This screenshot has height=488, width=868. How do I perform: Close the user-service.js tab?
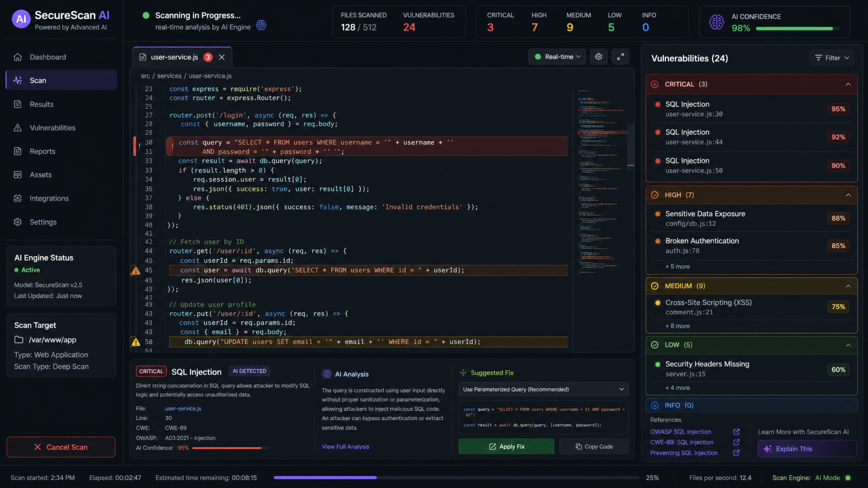[x=222, y=57]
